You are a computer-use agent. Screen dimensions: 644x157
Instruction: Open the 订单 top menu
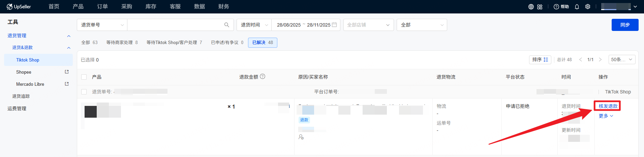pyautogui.click(x=102, y=7)
